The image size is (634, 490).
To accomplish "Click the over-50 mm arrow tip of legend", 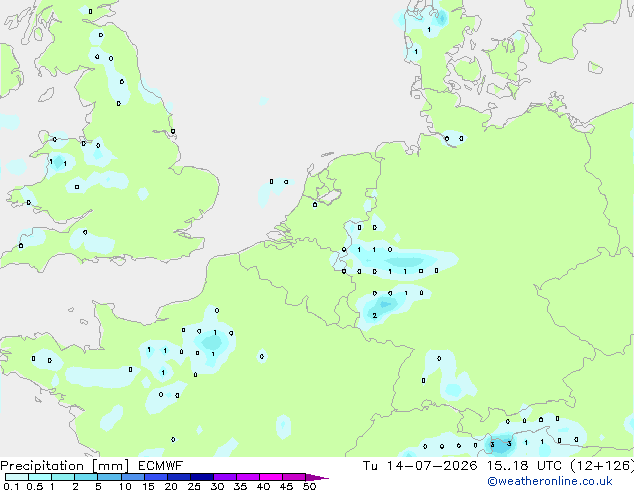I will (x=317, y=477).
